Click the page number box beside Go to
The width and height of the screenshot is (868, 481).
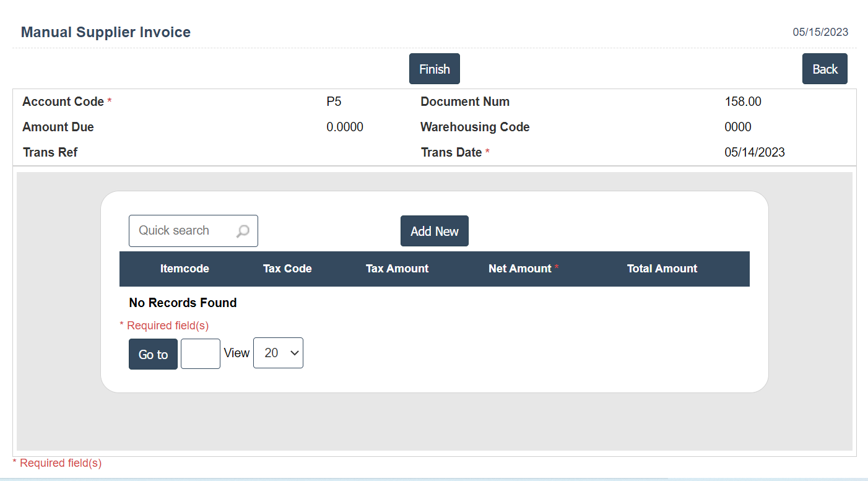coord(200,353)
